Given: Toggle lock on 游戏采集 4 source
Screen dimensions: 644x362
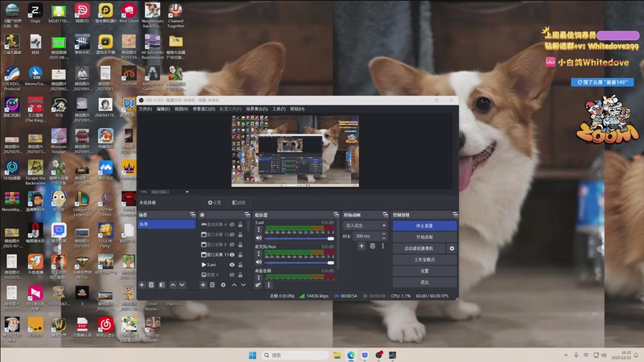Looking at the screenshot, I should 240,224.
